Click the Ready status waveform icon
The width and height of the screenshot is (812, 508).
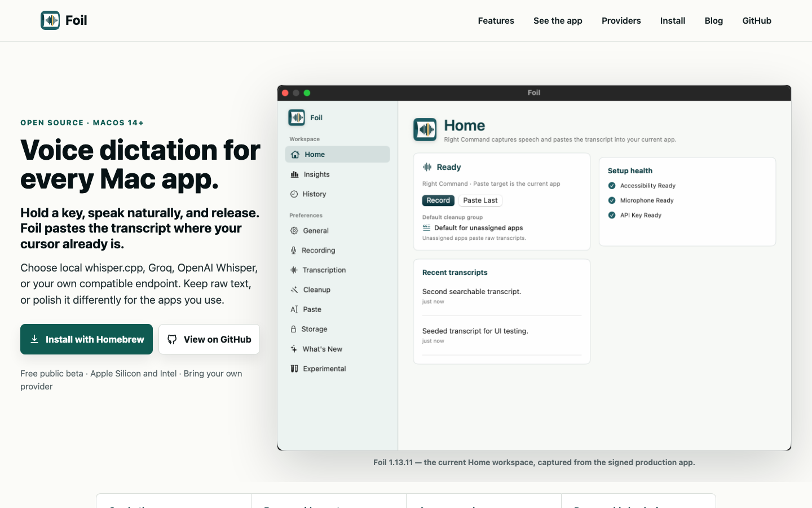427,167
